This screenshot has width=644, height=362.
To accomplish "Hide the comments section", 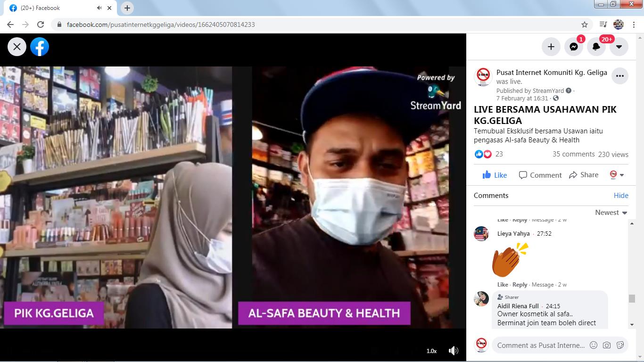I will 621,196.
